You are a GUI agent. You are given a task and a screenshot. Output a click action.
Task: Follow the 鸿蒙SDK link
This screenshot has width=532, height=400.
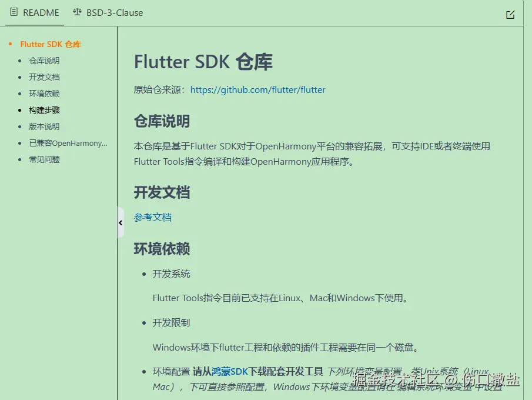[230, 372]
